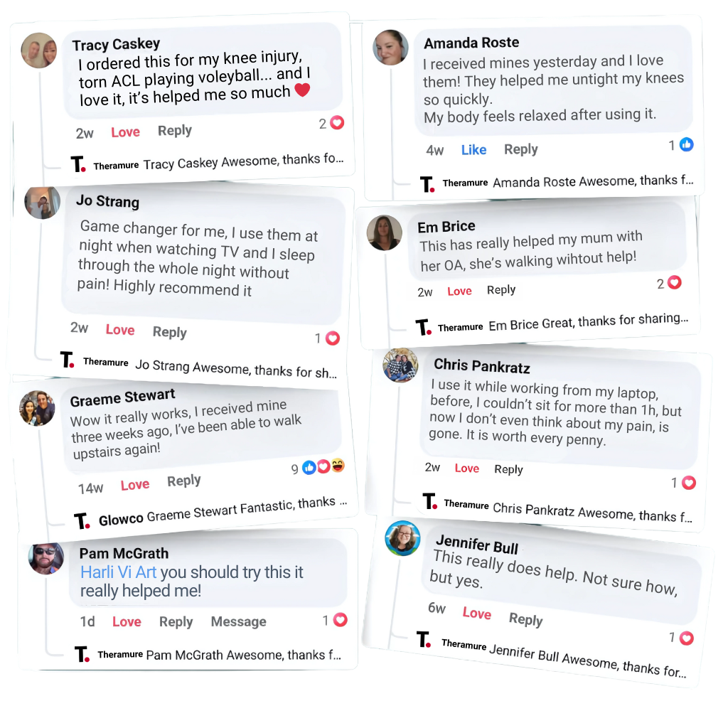Image resolution: width=728 pixels, height=728 pixels.
Task: Expand Theramure reply to Em Brice
Action: (588, 323)
